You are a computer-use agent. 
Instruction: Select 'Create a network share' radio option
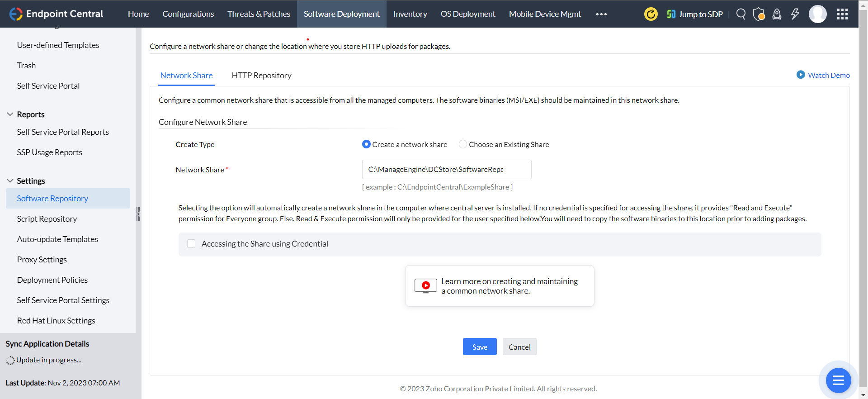366,144
